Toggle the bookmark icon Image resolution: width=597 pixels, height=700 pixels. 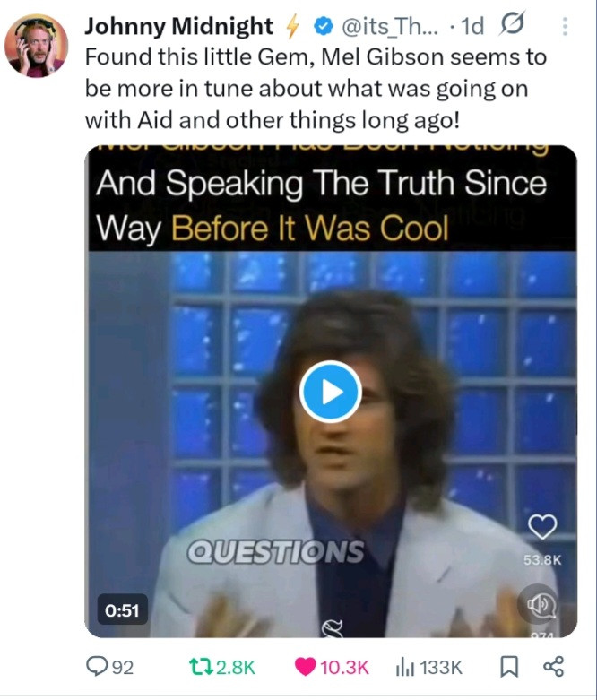pos(509,667)
